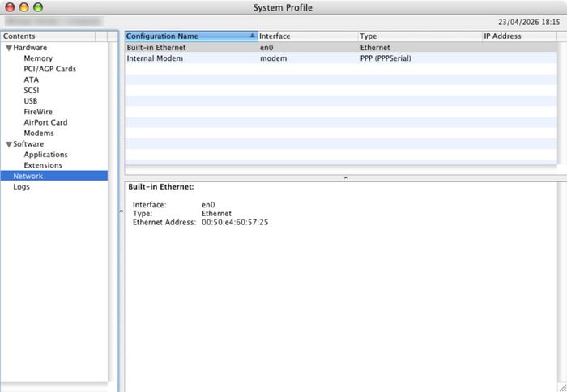Click the Ethernet type cell in table
Screen dimensions: 567x392
pos(375,47)
